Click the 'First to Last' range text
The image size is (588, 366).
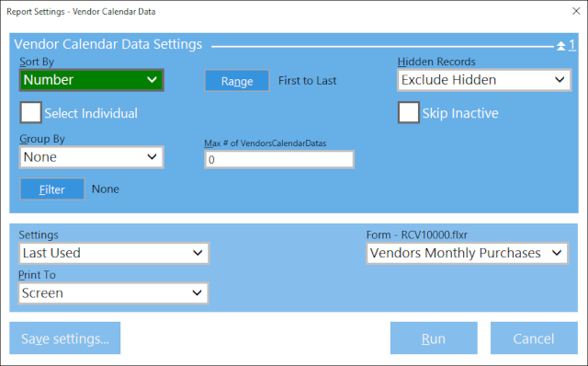click(307, 81)
